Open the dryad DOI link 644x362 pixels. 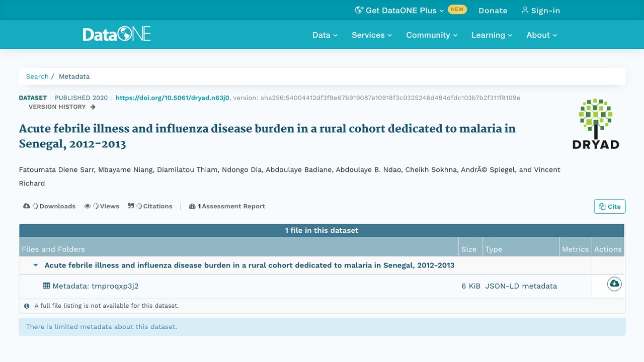pos(173,98)
